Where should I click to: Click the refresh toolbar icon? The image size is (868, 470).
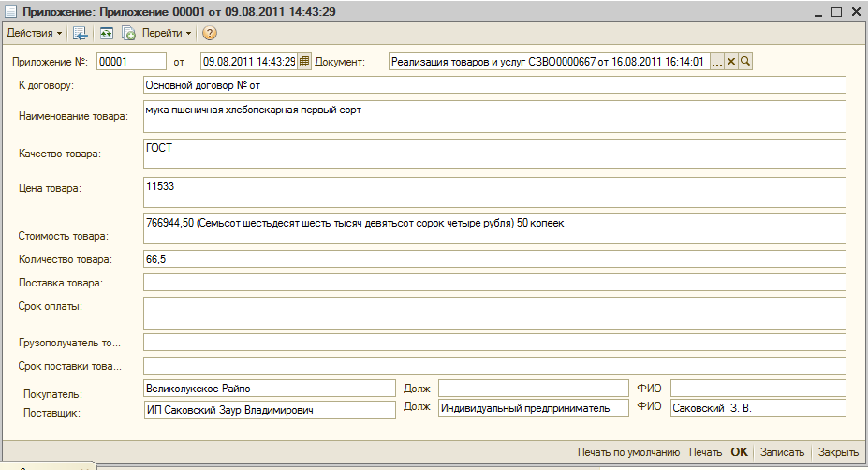(107, 33)
